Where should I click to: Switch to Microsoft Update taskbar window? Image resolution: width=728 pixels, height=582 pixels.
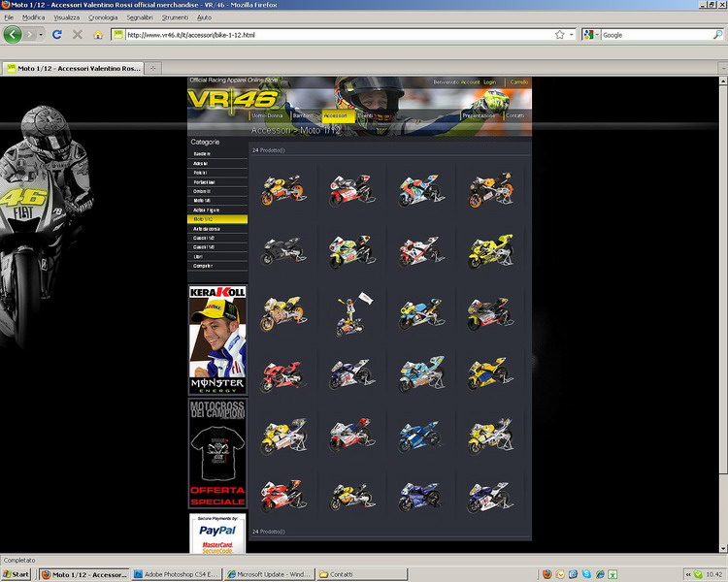(x=269, y=574)
